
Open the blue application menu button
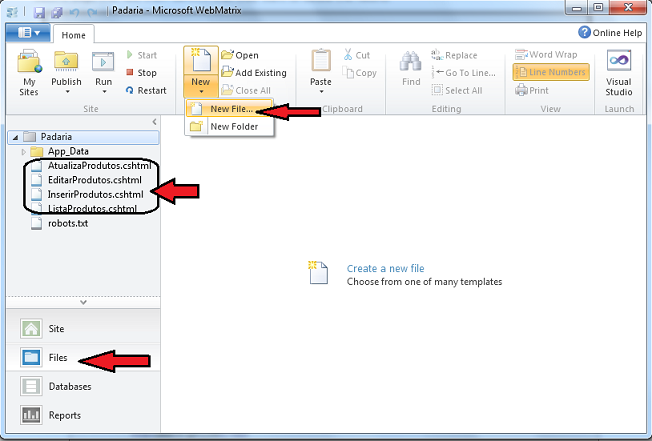click(x=29, y=33)
